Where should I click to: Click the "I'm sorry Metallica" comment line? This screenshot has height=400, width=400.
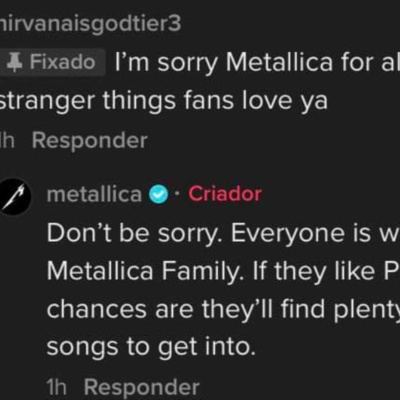point(257,63)
